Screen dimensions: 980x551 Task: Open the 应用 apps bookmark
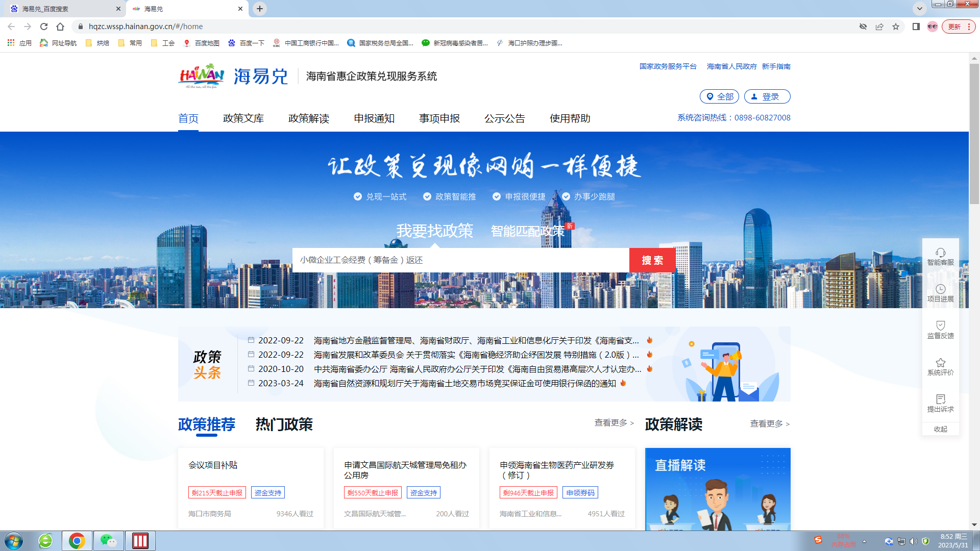point(19,43)
